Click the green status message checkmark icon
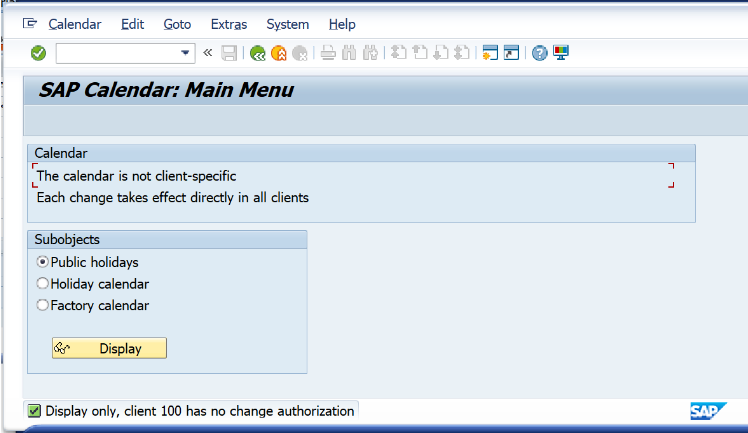This screenshot has height=433, width=748. click(34, 411)
